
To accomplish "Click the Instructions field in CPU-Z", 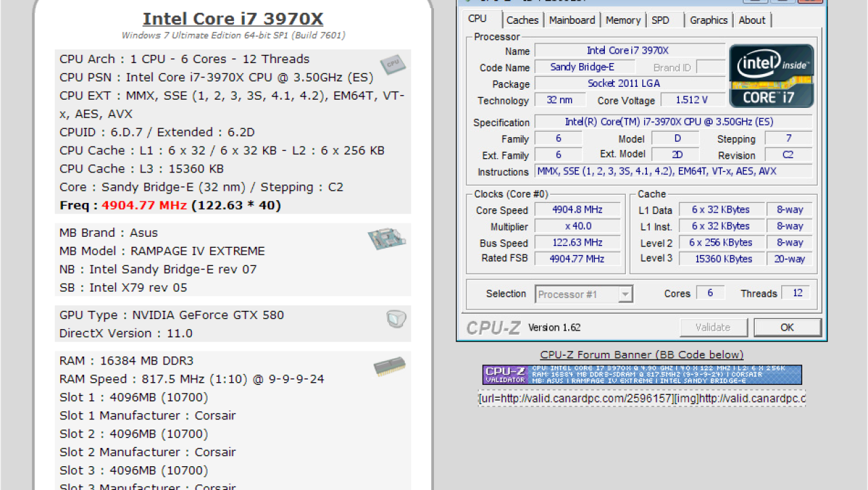I will tap(673, 172).
